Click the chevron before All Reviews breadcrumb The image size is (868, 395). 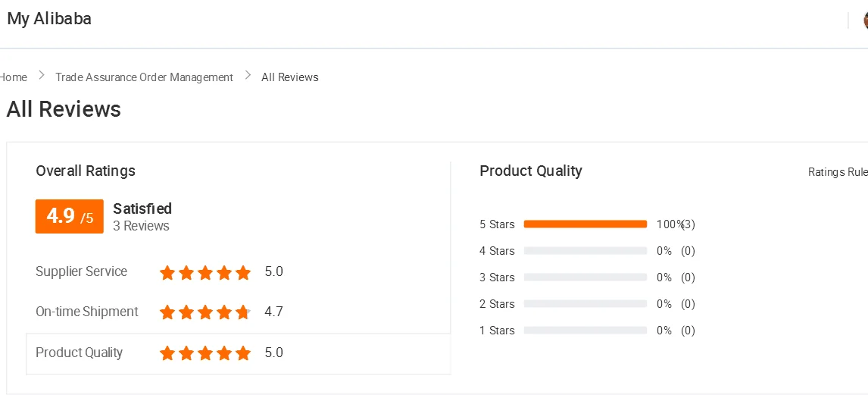click(248, 77)
